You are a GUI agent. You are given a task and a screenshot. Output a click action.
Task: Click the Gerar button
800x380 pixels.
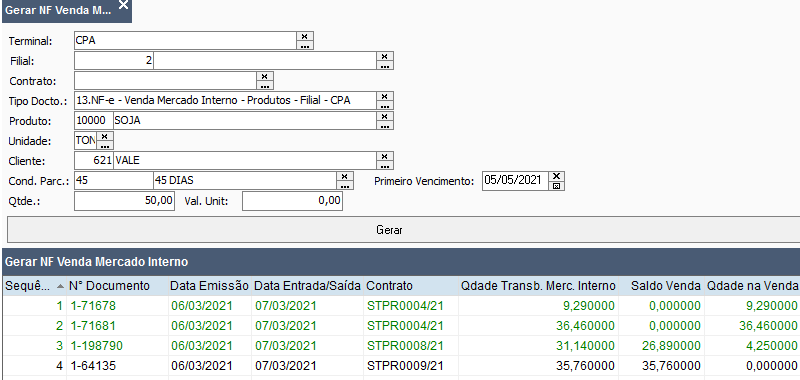(x=403, y=230)
